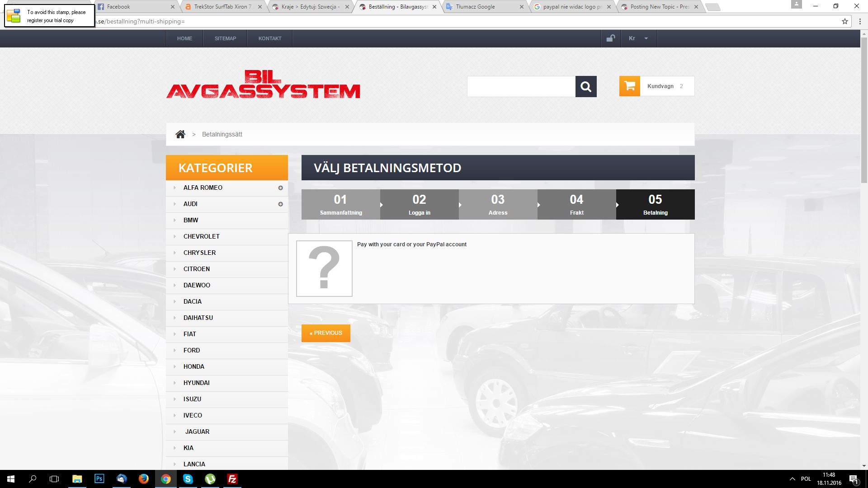868x488 pixels.
Task: Open Photoshop from the taskbar
Action: (99, 479)
